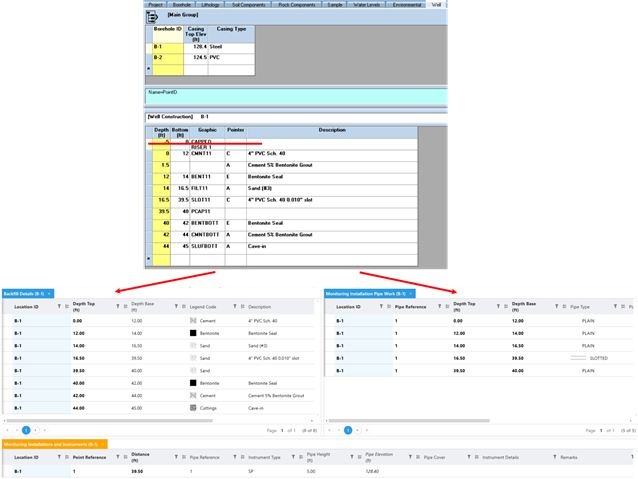Filter Instruments grid Instrument Type column

point(293,457)
